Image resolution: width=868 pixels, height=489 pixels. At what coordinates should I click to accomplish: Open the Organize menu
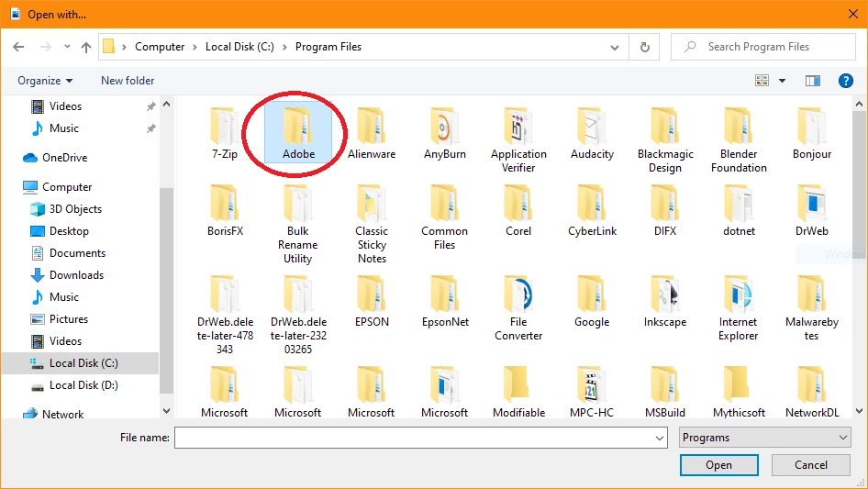click(45, 81)
